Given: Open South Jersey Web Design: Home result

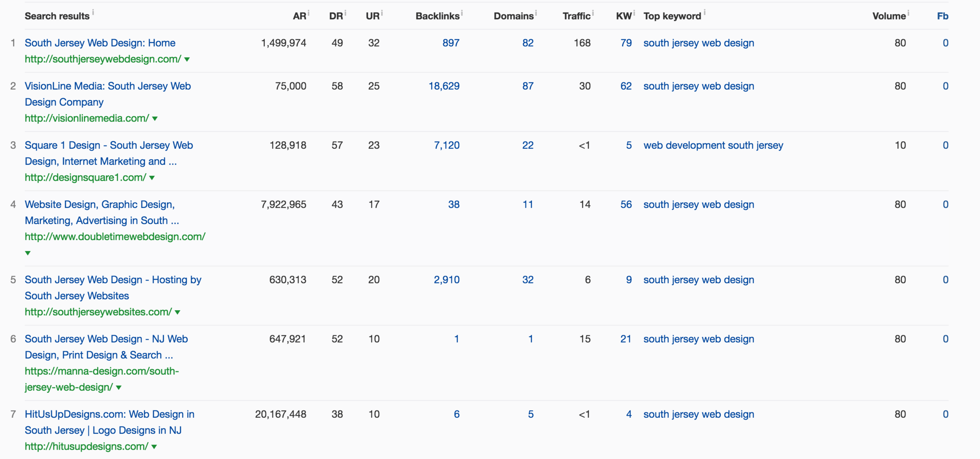Looking at the screenshot, I should tap(100, 43).
